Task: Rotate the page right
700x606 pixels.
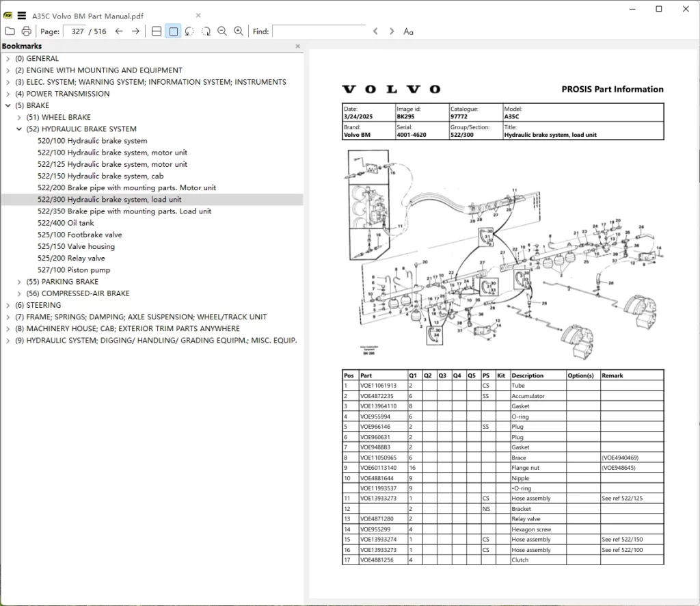Action: (206, 31)
